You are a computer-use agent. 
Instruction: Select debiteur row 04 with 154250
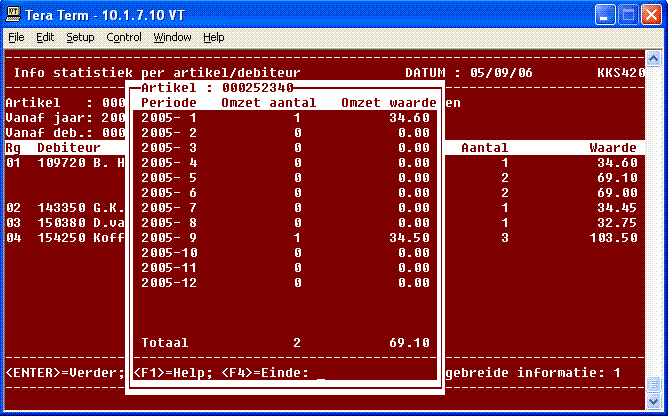coord(62,237)
